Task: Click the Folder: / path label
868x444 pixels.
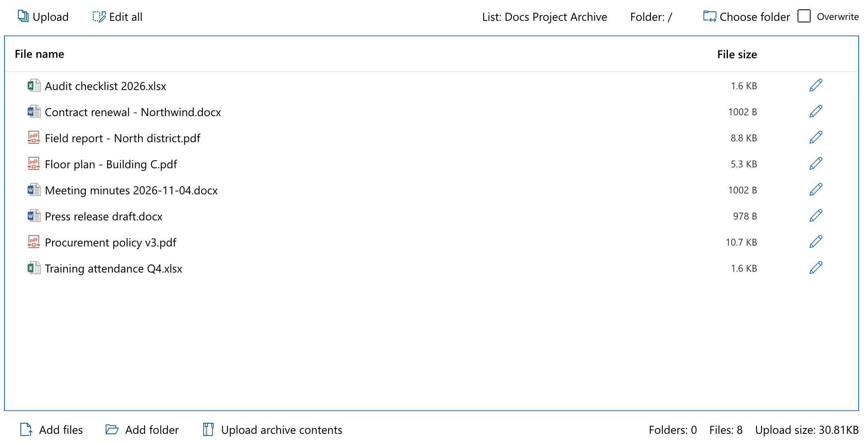Action: tap(651, 17)
